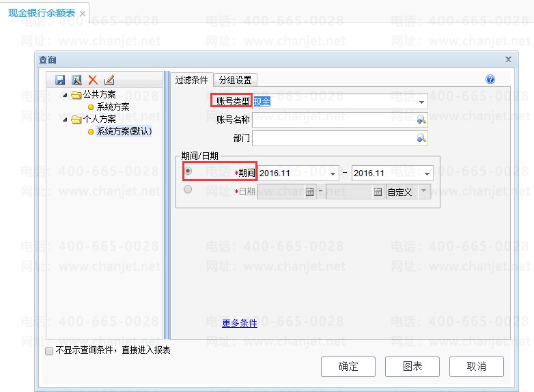Open the start date calendar icon
Viewport: 534px width, 392px height.
(x=309, y=192)
